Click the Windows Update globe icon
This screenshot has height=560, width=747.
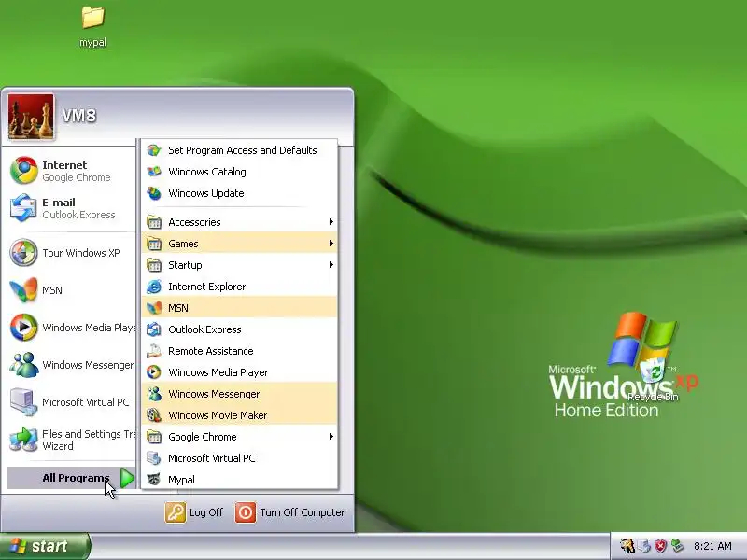coord(154,193)
